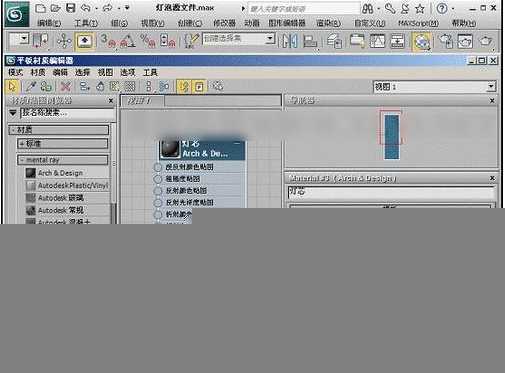Activate the Select tool arrow in Slate toolbar

coord(13,86)
